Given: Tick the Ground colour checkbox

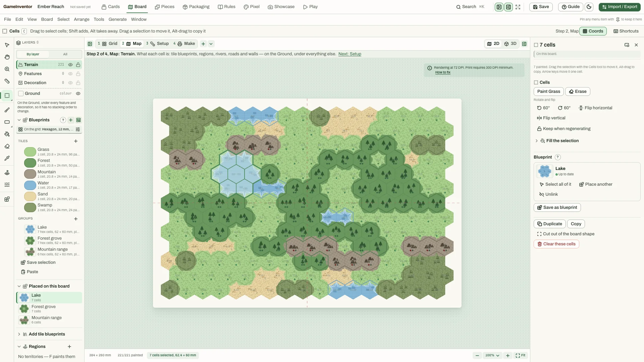Looking at the screenshot, I should pyautogui.click(x=21, y=94).
